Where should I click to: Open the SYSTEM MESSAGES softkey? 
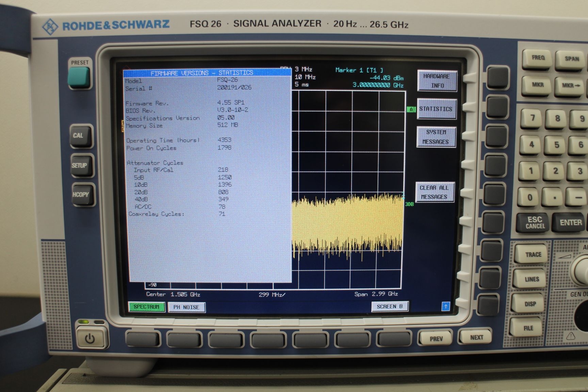click(x=436, y=137)
